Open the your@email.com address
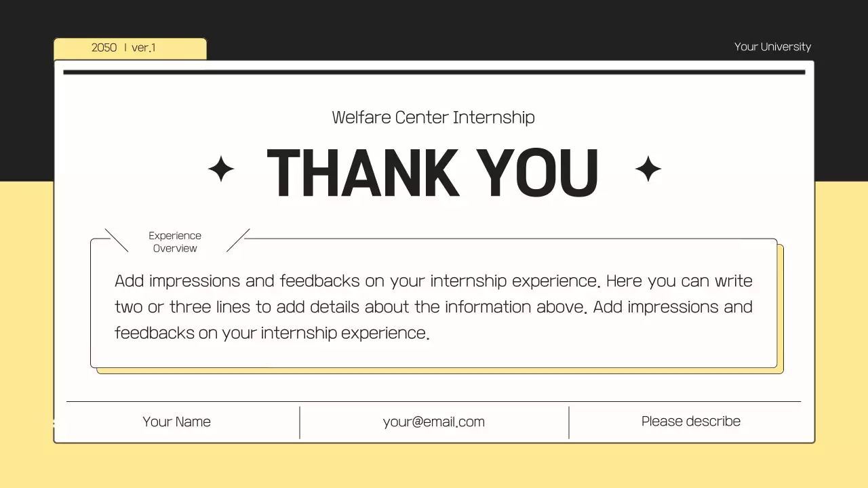868x488 pixels. pyautogui.click(x=433, y=422)
